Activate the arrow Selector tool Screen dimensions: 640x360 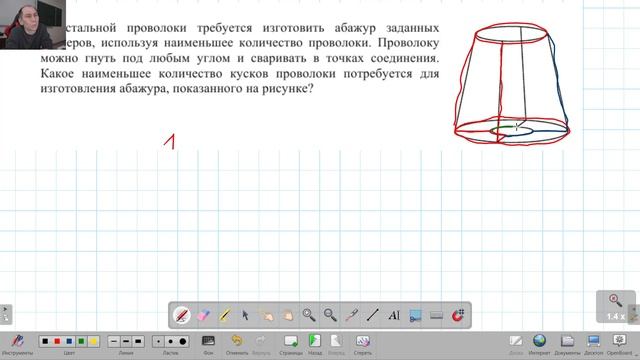pos(245,315)
